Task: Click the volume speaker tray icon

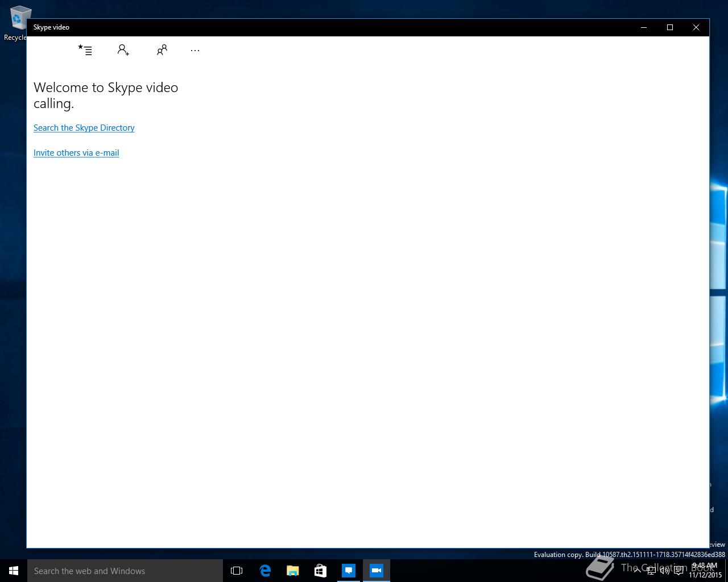Action: point(664,571)
